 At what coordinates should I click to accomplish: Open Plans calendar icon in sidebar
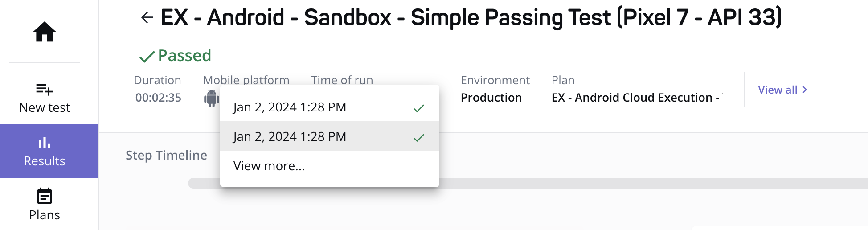point(45,196)
